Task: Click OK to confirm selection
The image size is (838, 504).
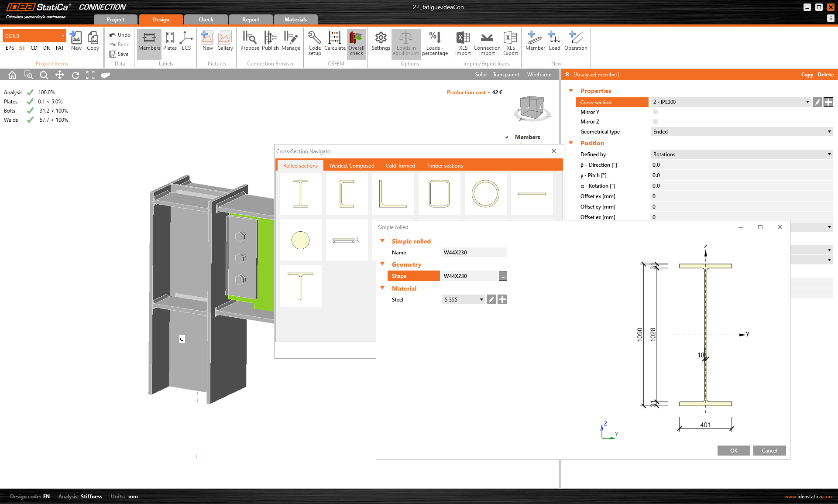Action: (x=734, y=450)
